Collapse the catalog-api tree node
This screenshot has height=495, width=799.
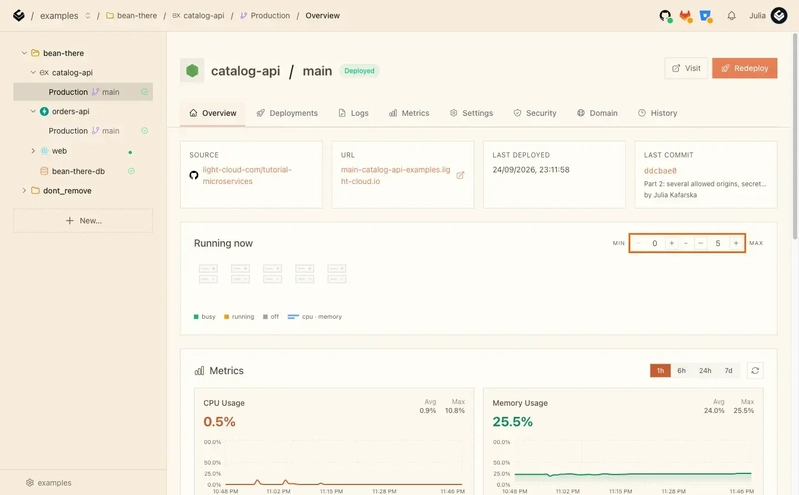tap(33, 72)
